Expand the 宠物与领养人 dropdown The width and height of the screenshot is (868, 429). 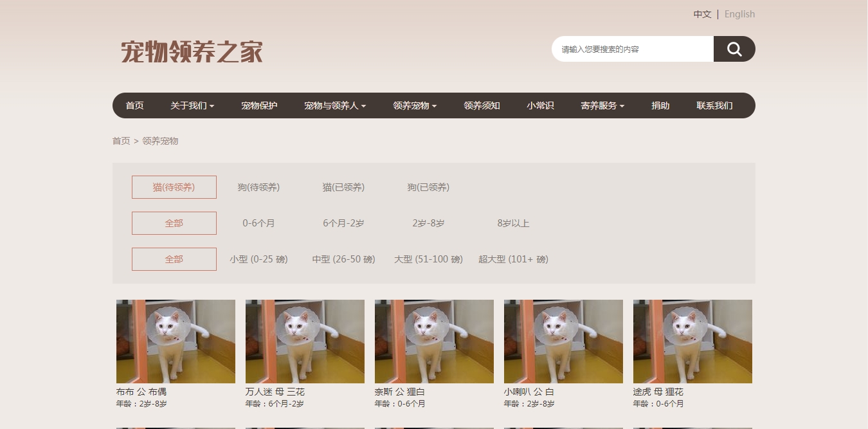334,105
